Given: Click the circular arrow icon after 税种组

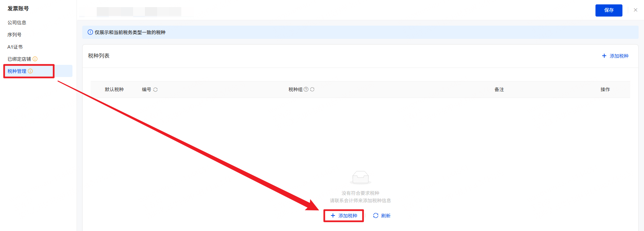Looking at the screenshot, I should click(312, 89).
